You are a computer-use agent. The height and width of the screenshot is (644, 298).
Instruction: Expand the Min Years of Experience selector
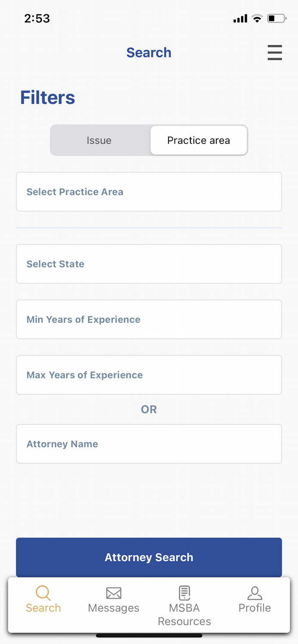point(149,319)
